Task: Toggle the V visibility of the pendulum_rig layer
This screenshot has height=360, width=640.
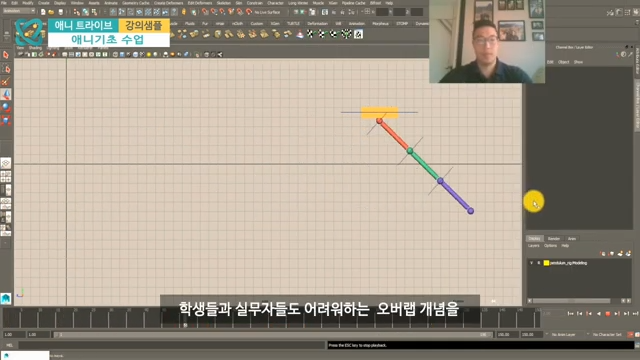Action: click(x=531, y=263)
